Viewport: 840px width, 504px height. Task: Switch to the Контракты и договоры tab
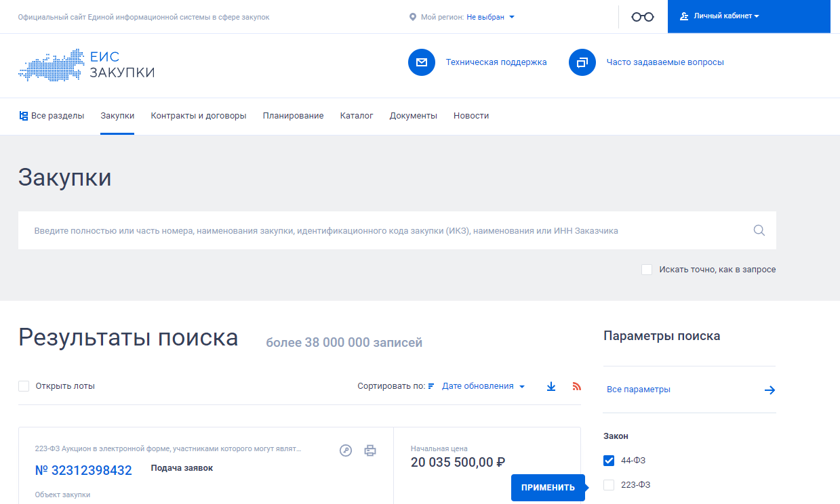pyautogui.click(x=197, y=115)
